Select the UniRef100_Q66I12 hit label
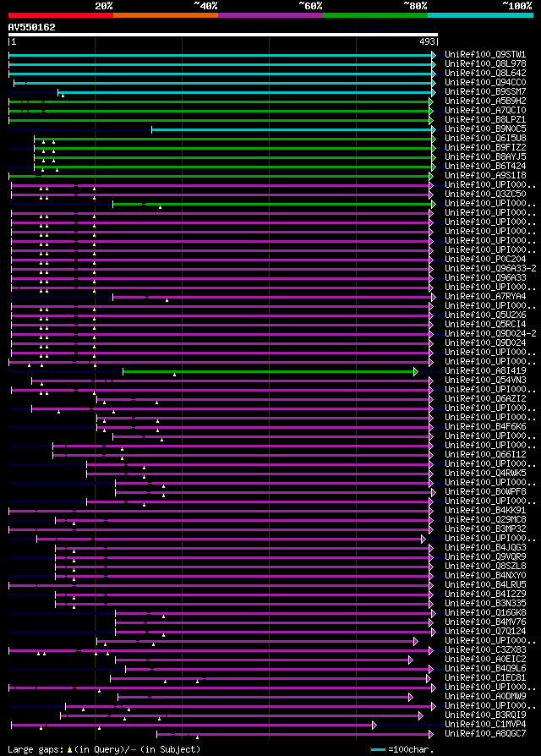541x756 pixels. pyautogui.click(x=485, y=455)
